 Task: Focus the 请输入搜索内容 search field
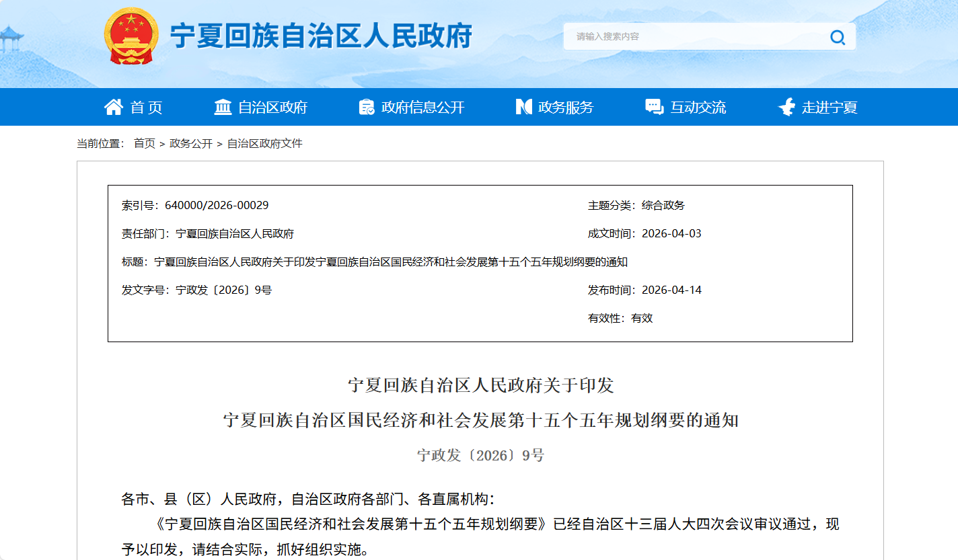pos(693,37)
